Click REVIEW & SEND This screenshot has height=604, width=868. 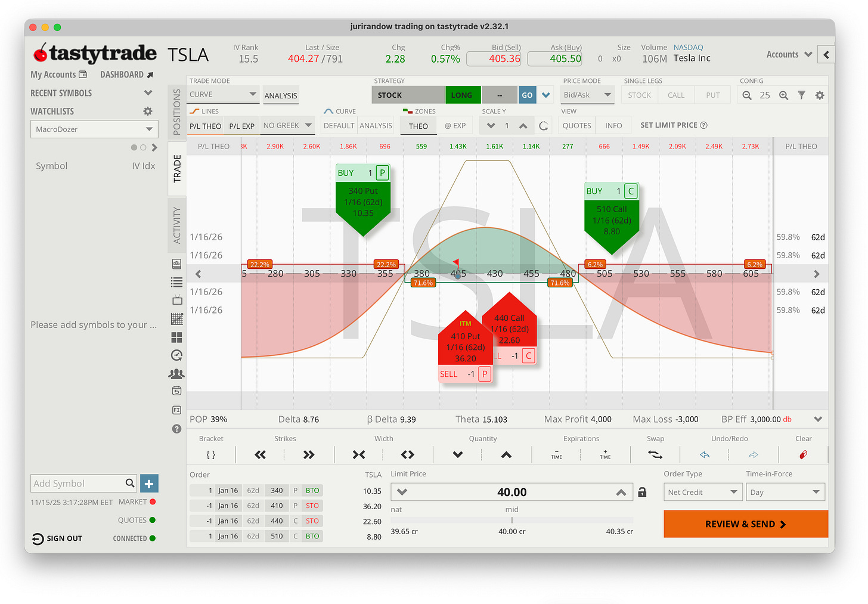746,524
